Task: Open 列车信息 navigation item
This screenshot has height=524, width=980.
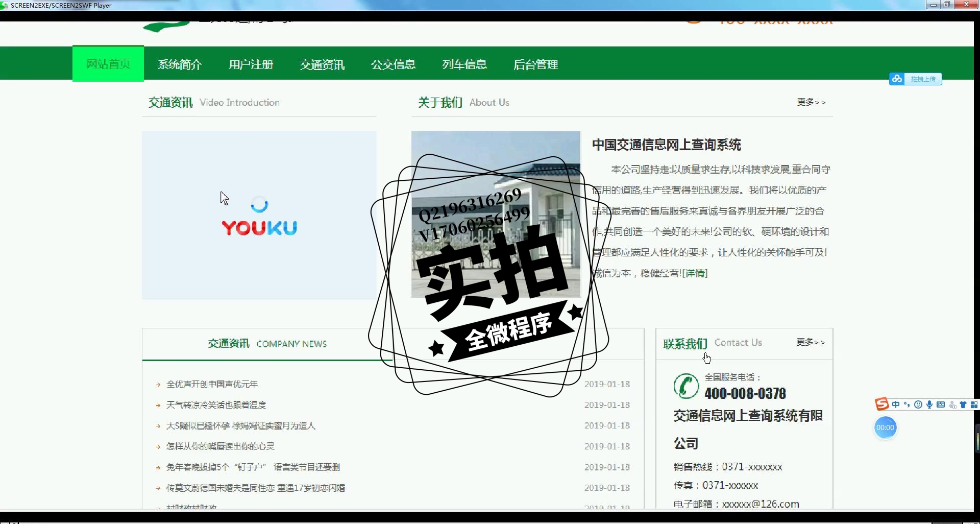Action: [x=464, y=64]
